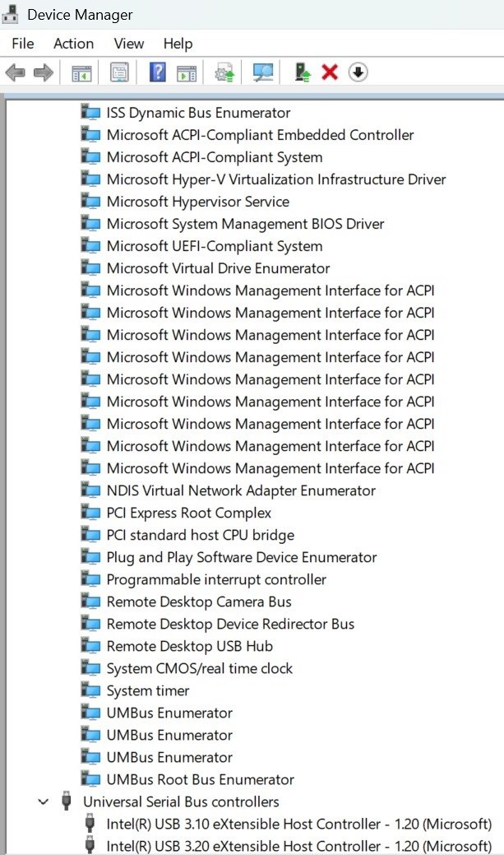The height and width of the screenshot is (855, 504).
Task: Open Properties via toolbar icon
Action: (x=119, y=72)
